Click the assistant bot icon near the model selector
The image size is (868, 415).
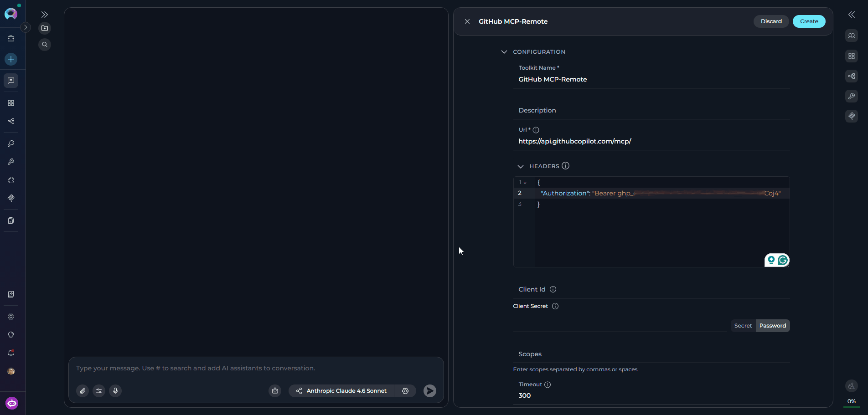(x=275, y=391)
